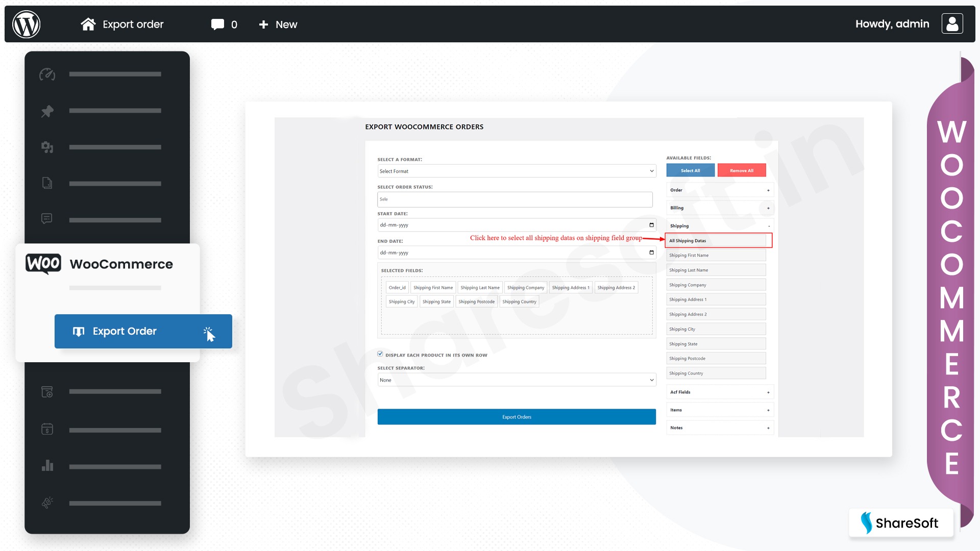Screen dimensions: 980x551
Task: Click the WordPress logo icon
Action: (27, 24)
